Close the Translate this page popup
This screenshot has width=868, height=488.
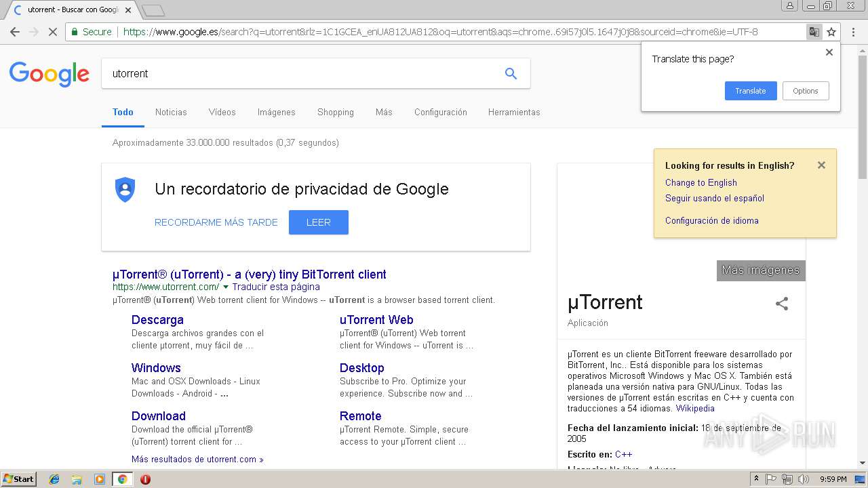tap(829, 52)
